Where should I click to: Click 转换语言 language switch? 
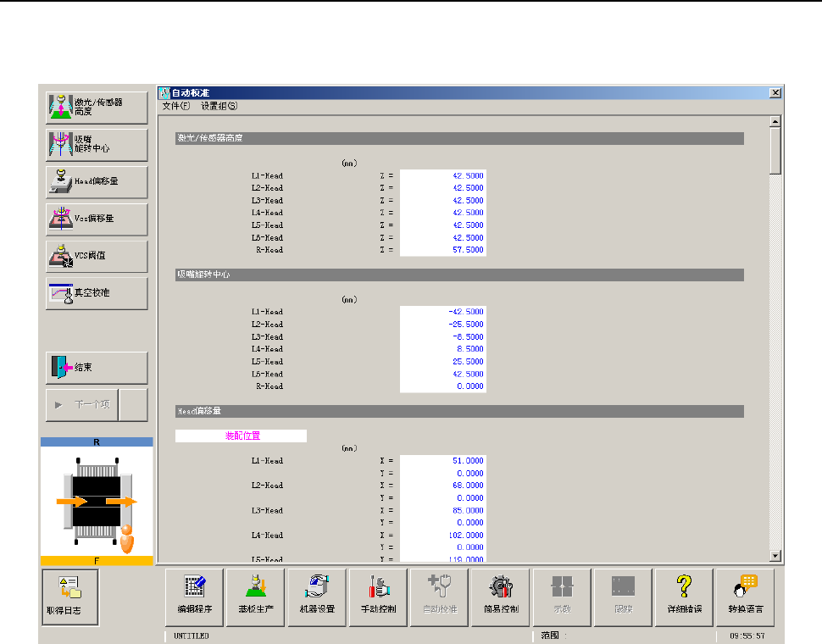pos(746,597)
